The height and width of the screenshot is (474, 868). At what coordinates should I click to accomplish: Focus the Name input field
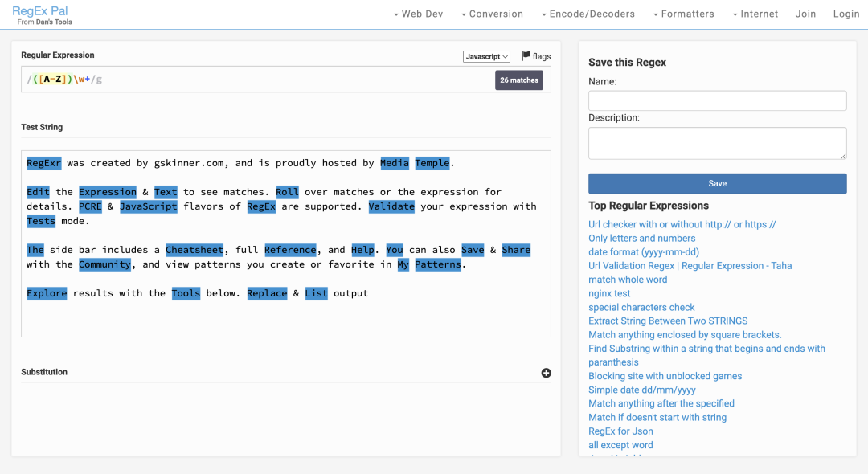coord(718,100)
